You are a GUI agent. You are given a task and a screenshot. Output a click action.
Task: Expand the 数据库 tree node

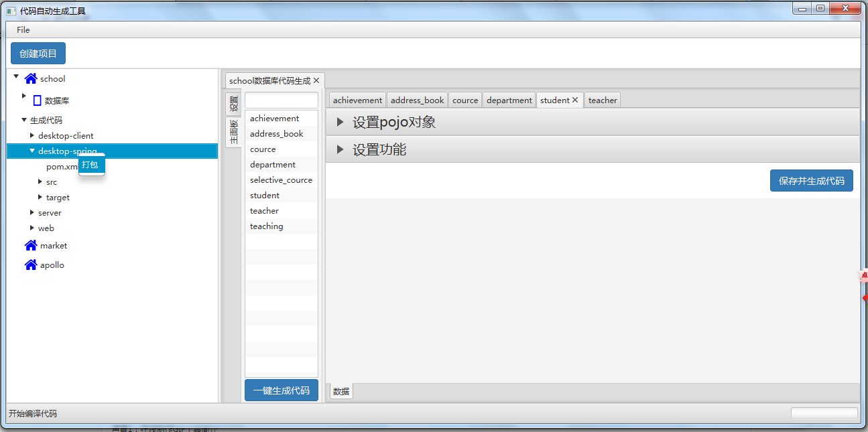(x=23, y=96)
